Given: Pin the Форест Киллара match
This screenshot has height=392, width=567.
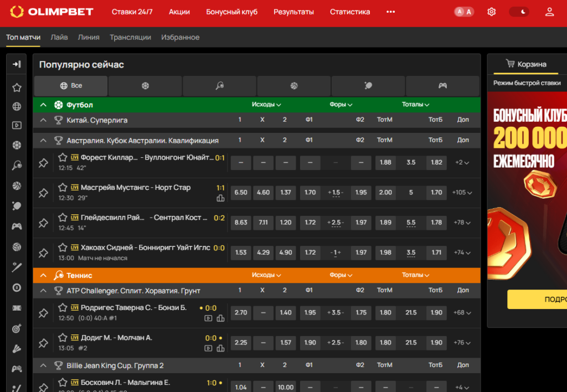Looking at the screenshot, I should pyautogui.click(x=43, y=163).
